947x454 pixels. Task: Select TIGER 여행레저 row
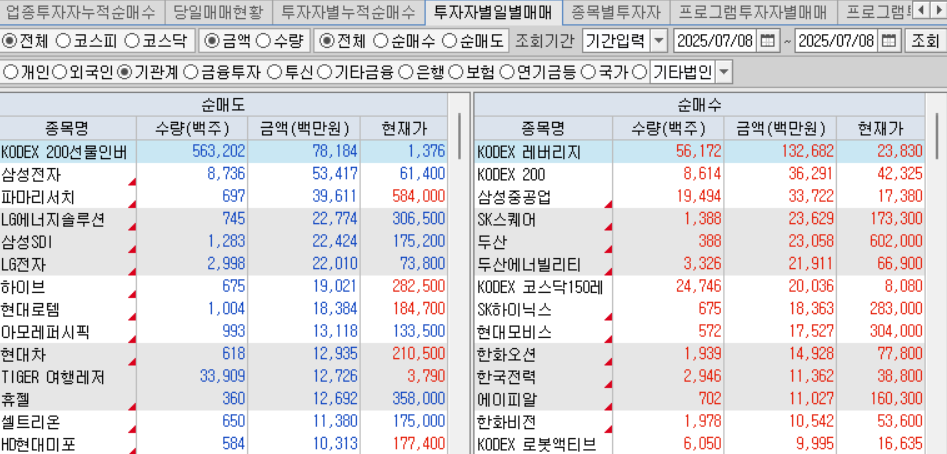(x=223, y=377)
